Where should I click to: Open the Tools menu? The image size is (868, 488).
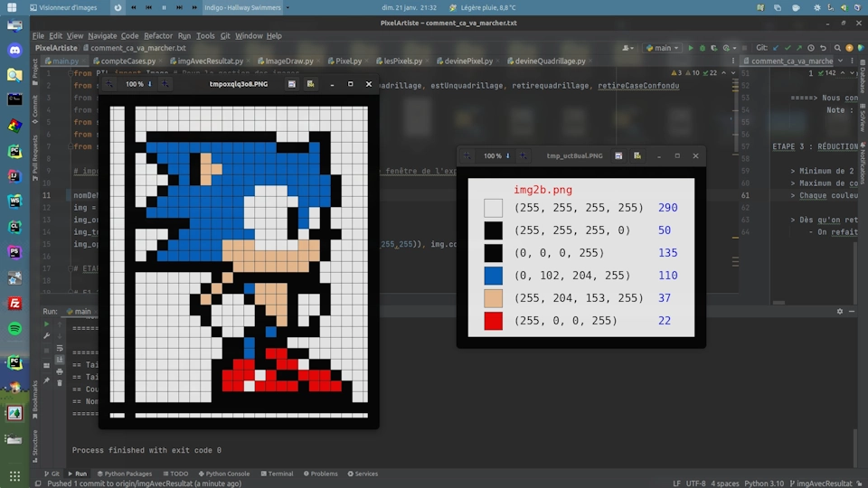point(205,36)
